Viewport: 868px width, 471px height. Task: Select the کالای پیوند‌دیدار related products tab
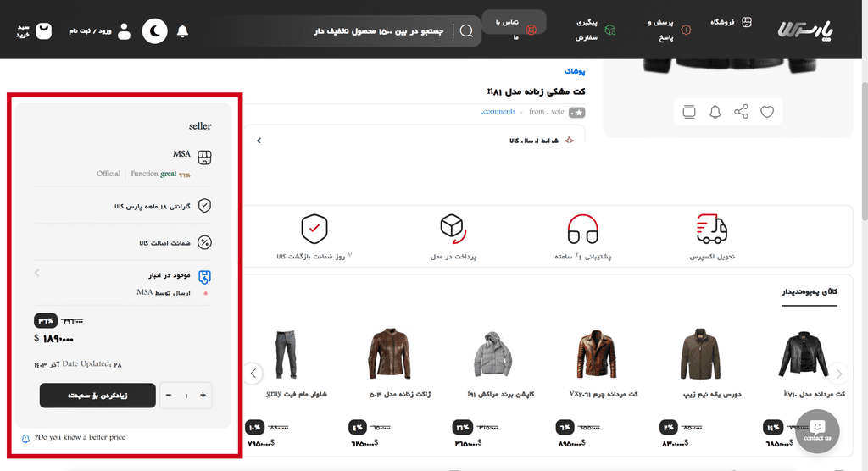tap(810, 292)
